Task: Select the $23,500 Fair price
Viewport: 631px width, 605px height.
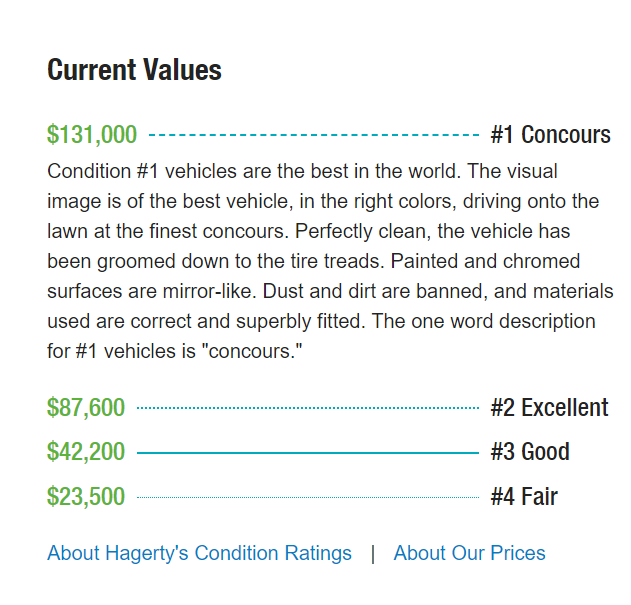Action: pyautogui.click(x=86, y=497)
